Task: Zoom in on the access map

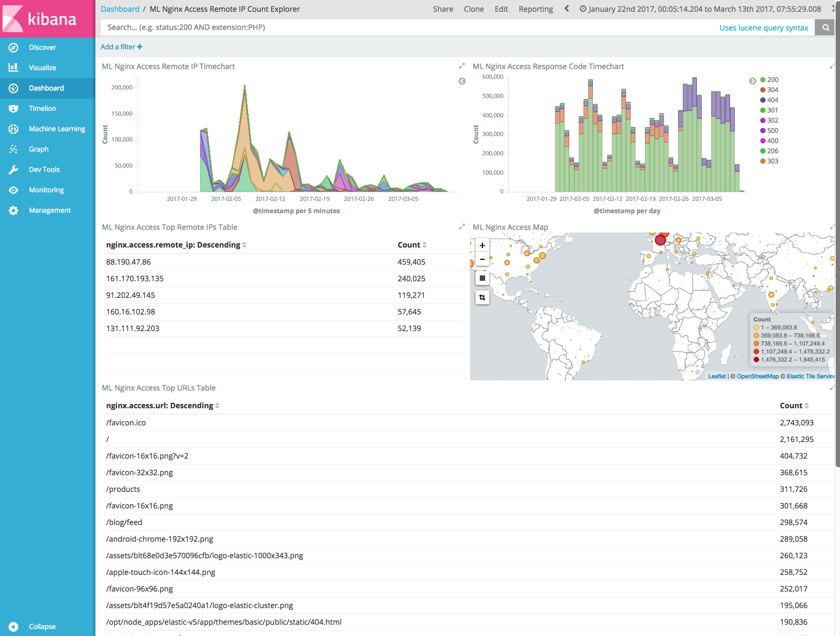Action: pos(482,245)
